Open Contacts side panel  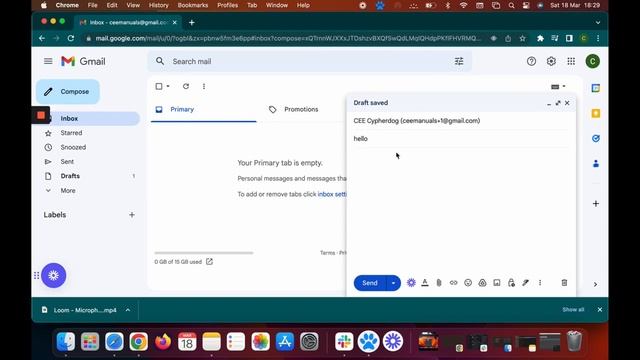596,164
